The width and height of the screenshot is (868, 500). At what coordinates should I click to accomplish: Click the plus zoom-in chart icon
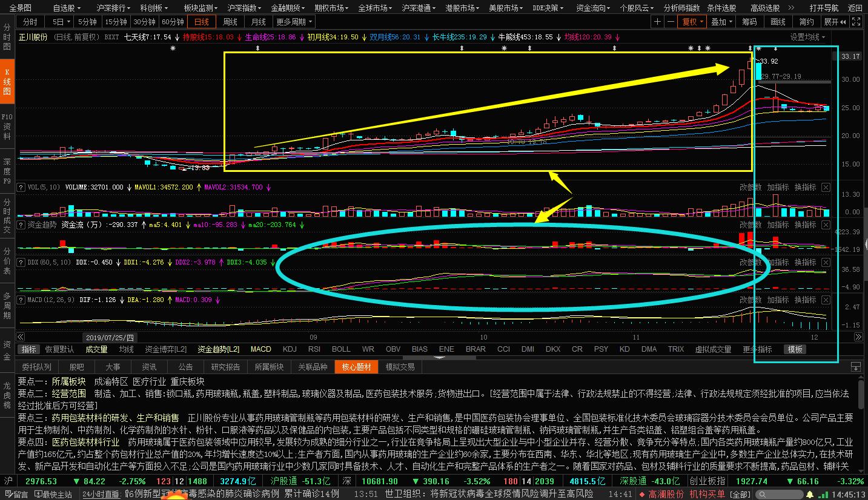tap(658, 22)
